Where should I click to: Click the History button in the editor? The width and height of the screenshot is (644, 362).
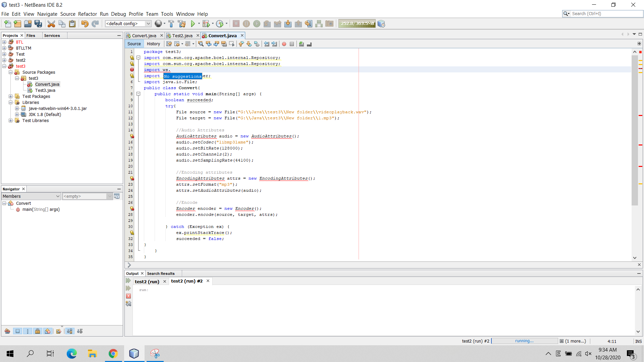point(153,44)
